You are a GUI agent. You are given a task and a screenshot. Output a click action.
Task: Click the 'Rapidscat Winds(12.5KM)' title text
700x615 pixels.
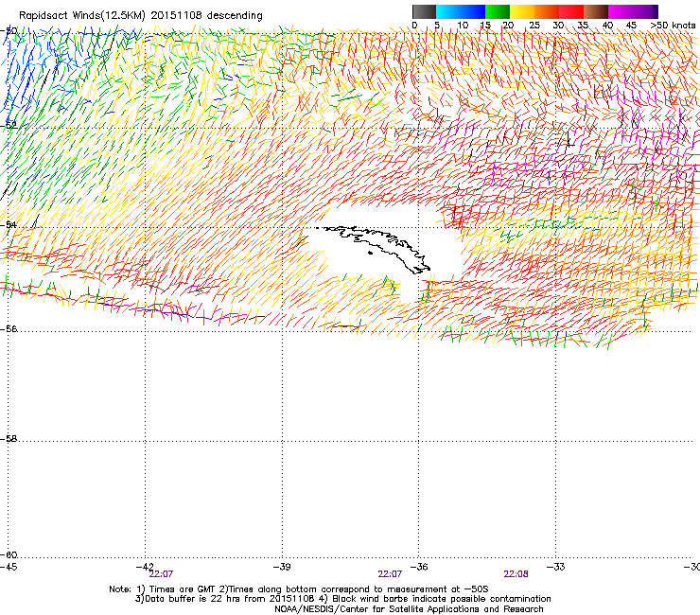tap(82, 16)
